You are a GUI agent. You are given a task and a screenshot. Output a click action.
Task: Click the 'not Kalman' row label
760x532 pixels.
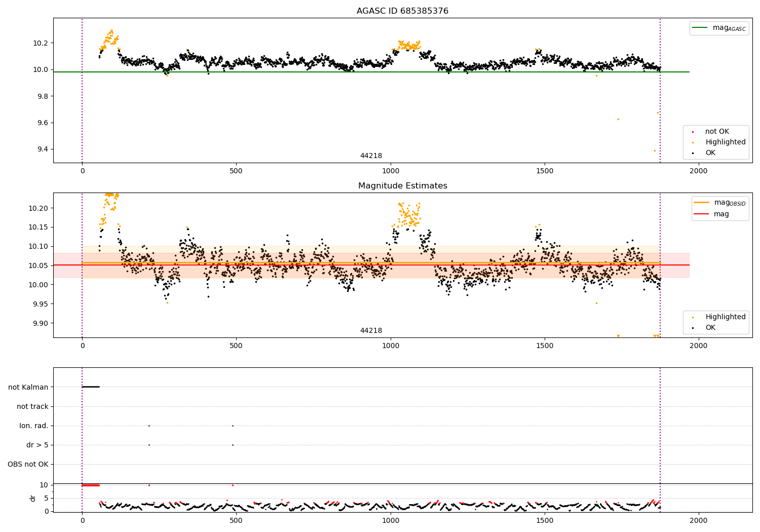pyautogui.click(x=28, y=388)
